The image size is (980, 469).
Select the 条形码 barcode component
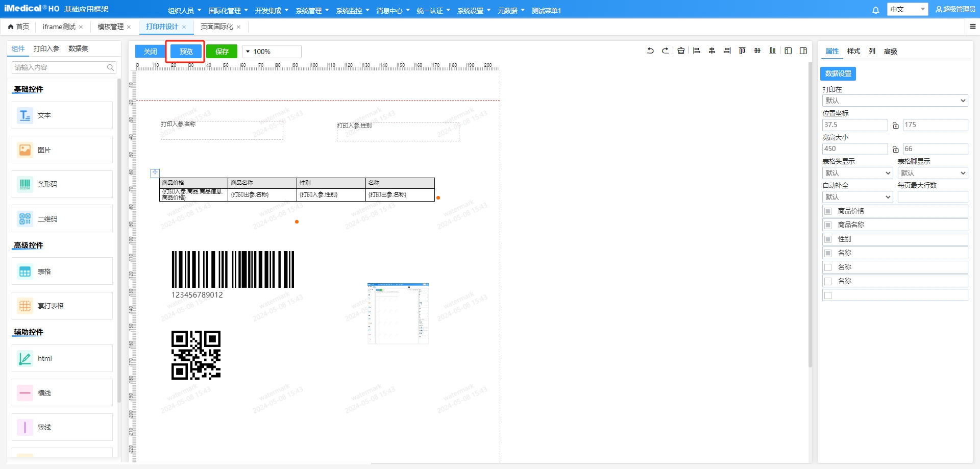[62, 184]
